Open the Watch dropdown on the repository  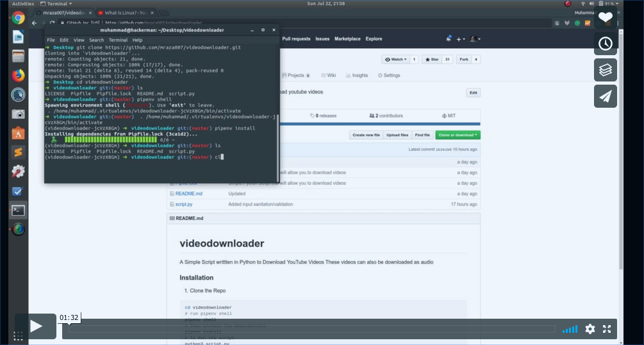396,60
